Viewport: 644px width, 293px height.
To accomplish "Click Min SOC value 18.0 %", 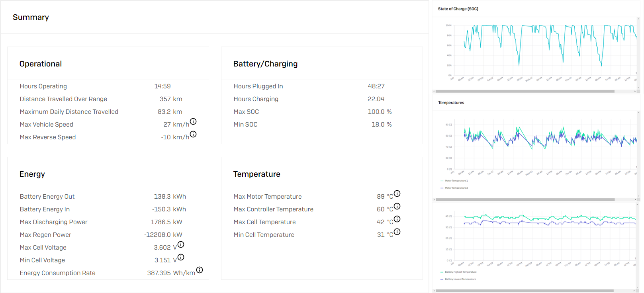I will [382, 125].
